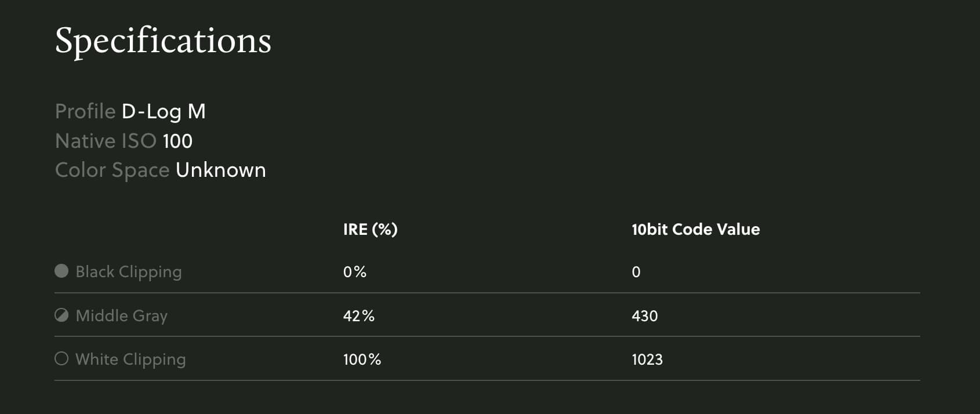Click the Color Space label text
980x414 pixels.
pyautogui.click(x=112, y=170)
